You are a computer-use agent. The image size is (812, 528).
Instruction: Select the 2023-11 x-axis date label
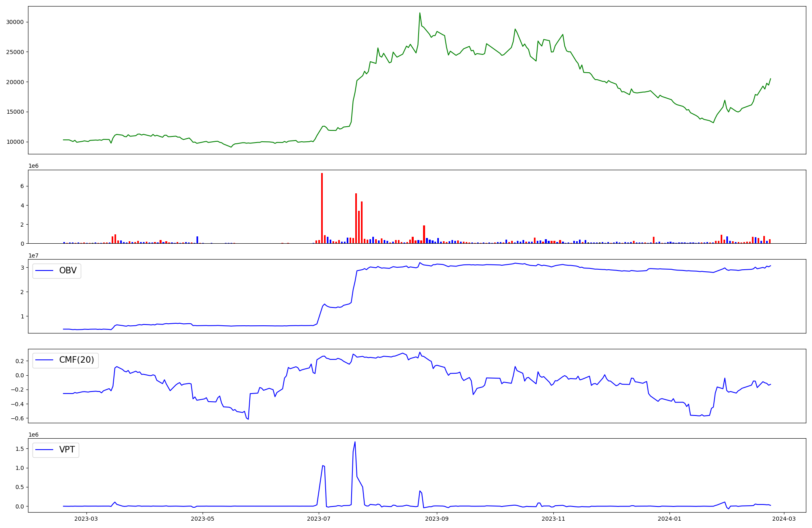553,519
